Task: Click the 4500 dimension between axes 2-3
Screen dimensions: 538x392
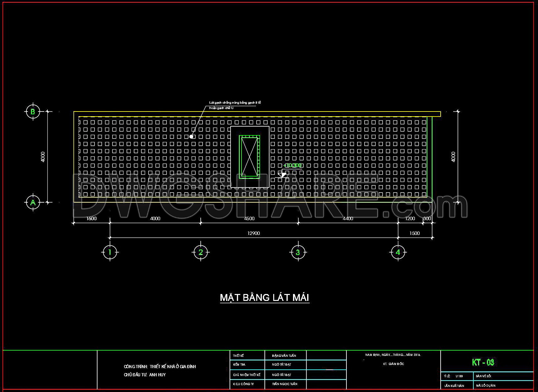Action: (249, 218)
